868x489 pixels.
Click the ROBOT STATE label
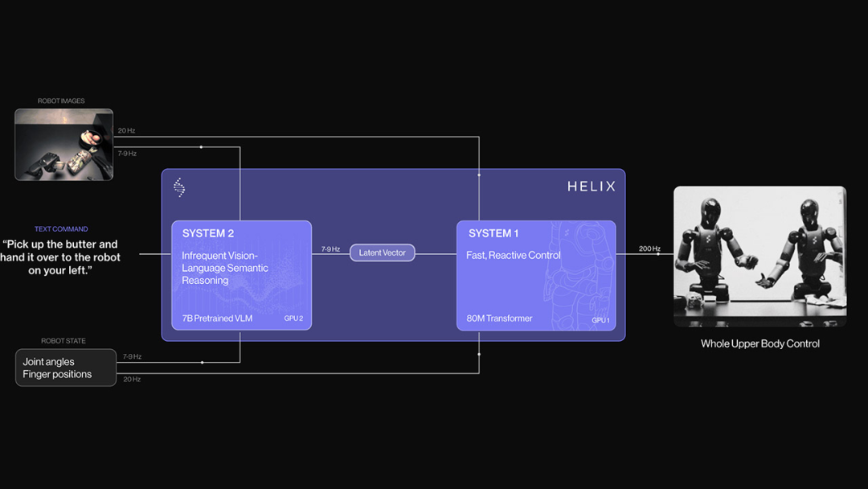click(x=63, y=341)
